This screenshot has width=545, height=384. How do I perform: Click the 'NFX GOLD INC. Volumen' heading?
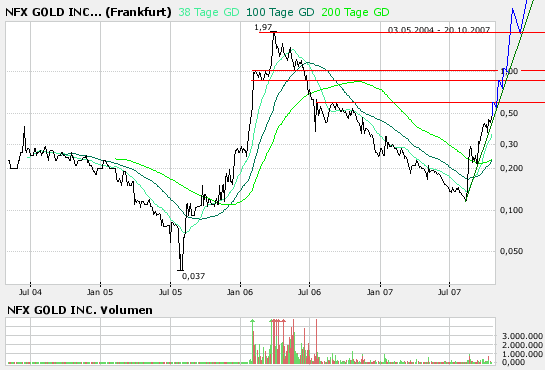tap(80, 310)
